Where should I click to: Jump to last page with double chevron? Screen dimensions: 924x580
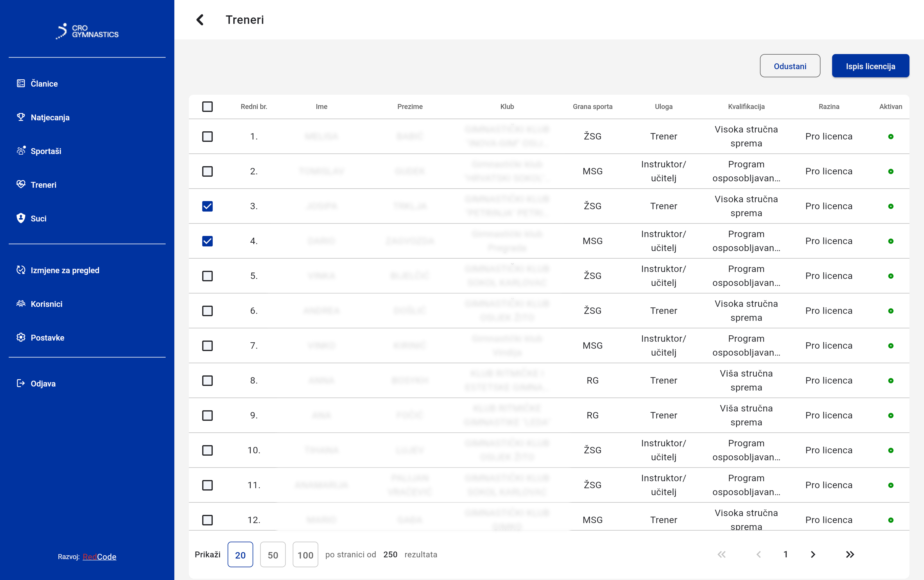point(850,554)
